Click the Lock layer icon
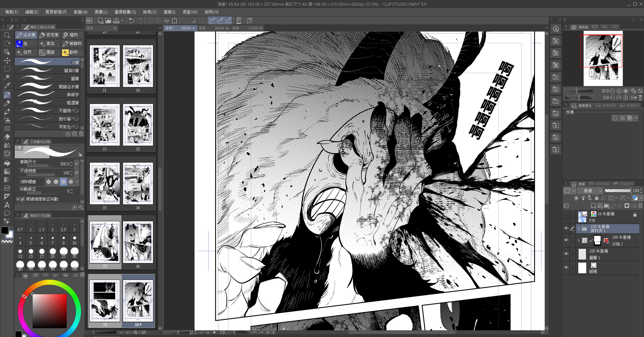644x337 pixels. 597,198
